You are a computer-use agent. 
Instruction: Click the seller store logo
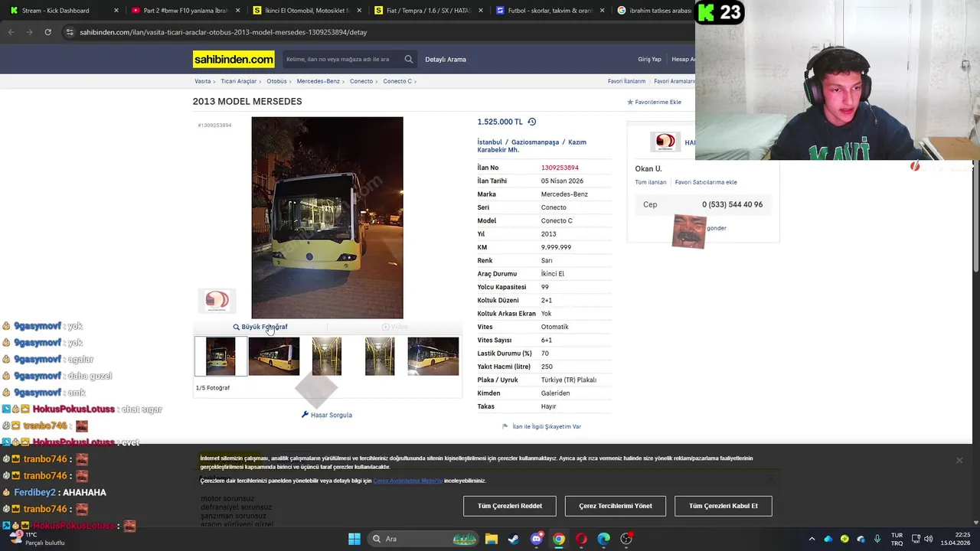(x=665, y=142)
